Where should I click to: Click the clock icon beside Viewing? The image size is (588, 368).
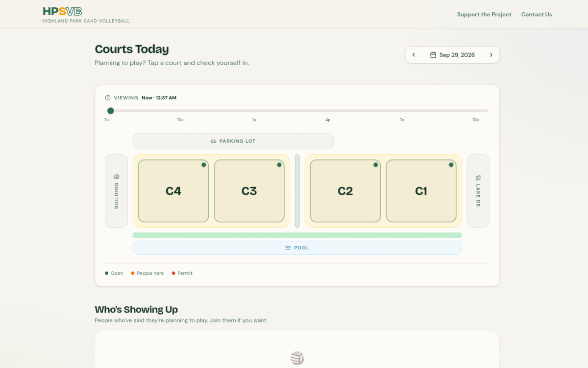[108, 98]
